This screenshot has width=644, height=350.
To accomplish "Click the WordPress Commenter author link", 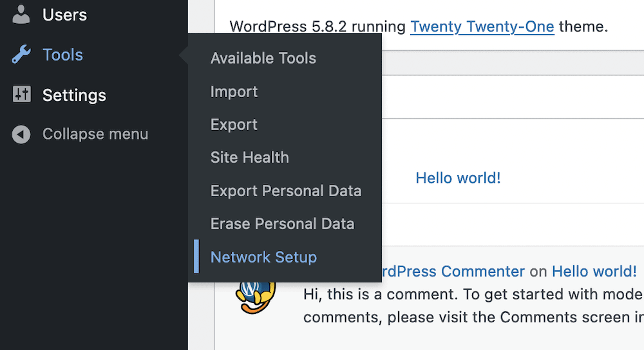I will click(x=453, y=272).
